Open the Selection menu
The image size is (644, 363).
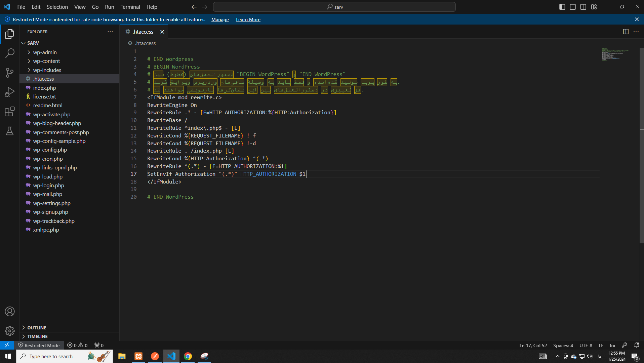coord(57,7)
